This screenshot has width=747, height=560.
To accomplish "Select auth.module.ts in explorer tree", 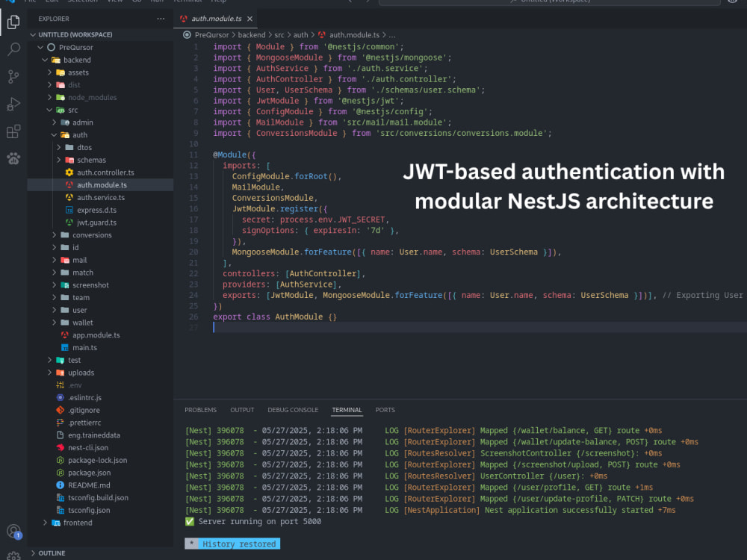I will click(101, 184).
